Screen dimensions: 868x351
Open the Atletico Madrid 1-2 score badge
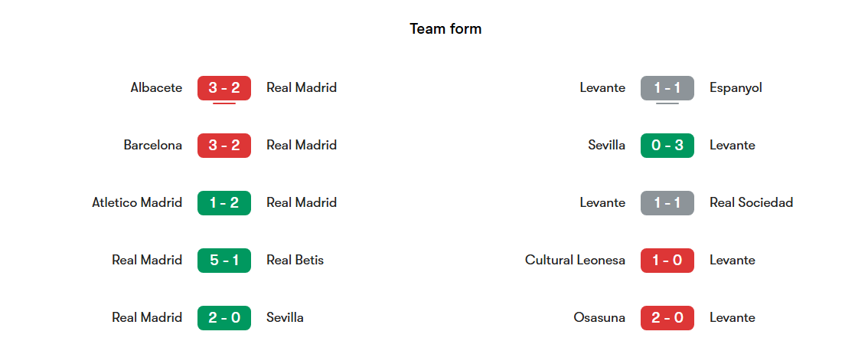tap(224, 203)
